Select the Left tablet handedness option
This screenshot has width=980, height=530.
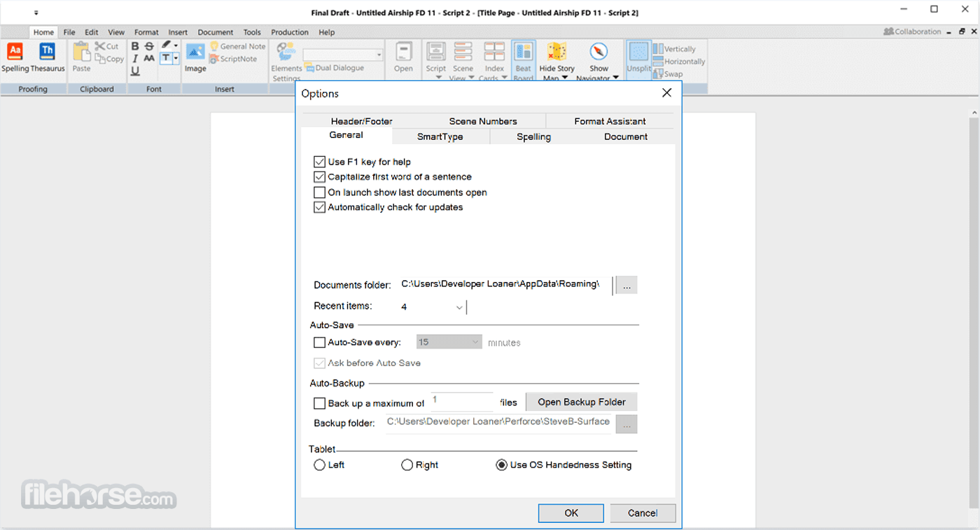(x=319, y=465)
